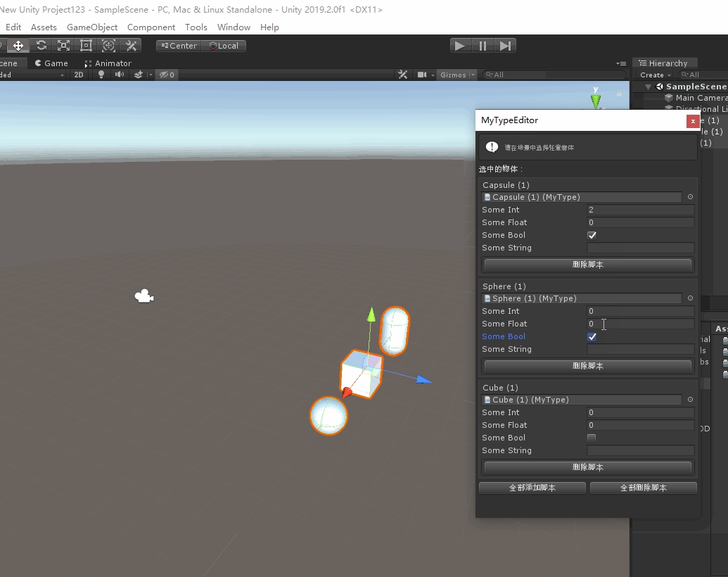Click Some Int field under Capsule (1)
This screenshot has height=577, width=728.
pyautogui.click(x=640, y=210)
